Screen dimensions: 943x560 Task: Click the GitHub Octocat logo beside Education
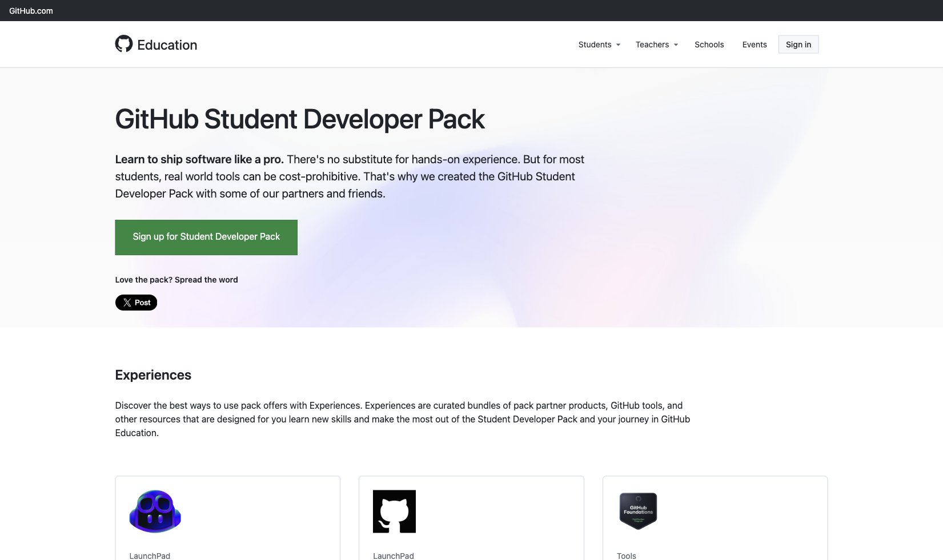pyautogui.click(x=124, y=44)
